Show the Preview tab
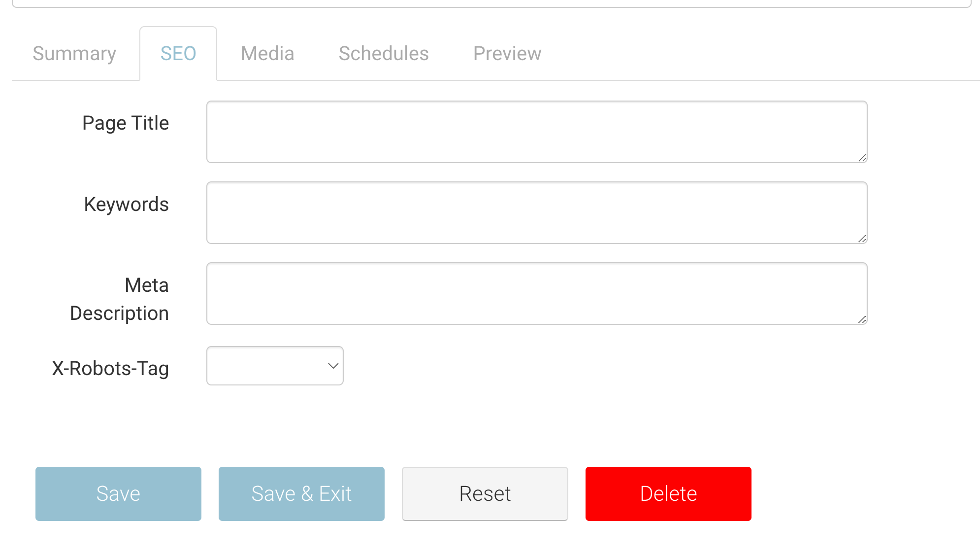The image size is (980, 555). coord(507,53)
